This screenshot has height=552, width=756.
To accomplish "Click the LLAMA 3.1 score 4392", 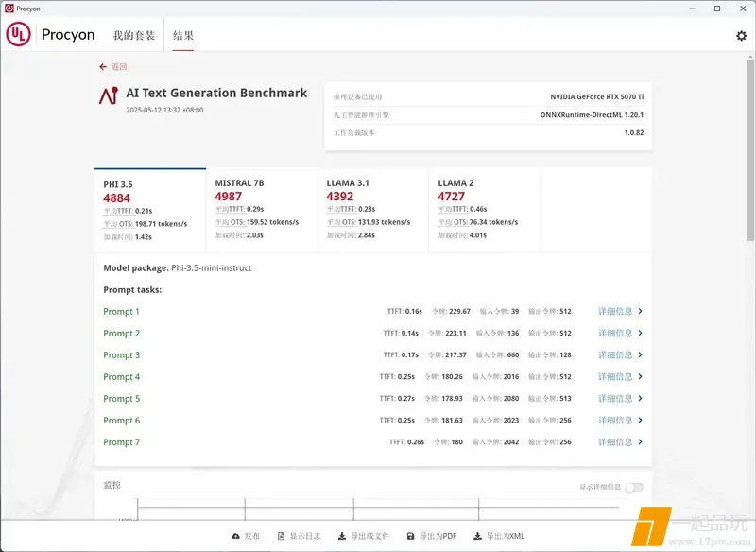I will tap(340, 197).
